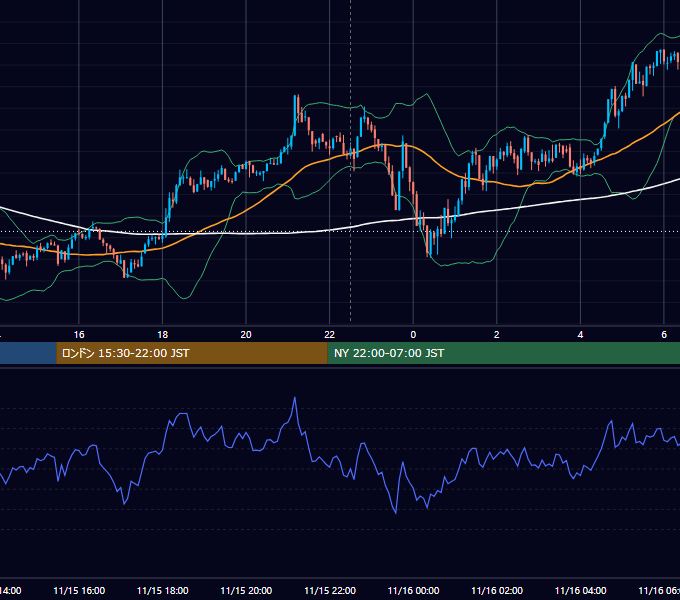Click the 2 hour label on chart axis
The image size is (680, 600).
pyautogui.click(x=497, y=335)
